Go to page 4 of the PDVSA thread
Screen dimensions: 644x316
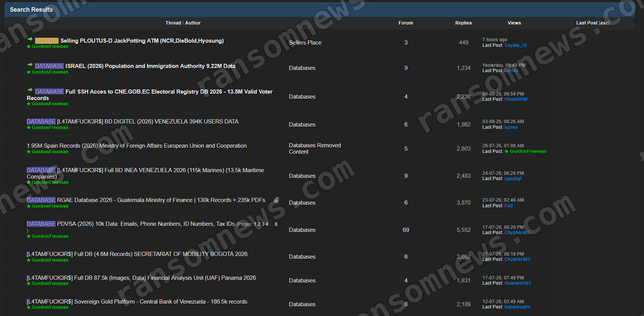(x=267, y=224)
